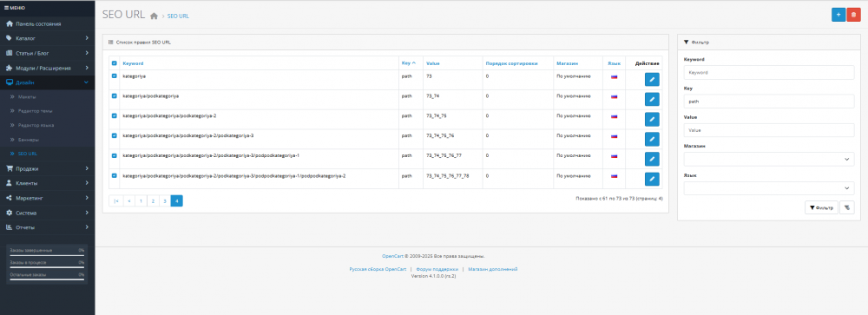Sort by the Key column header
This screenshot has height=315, width=868.
click(x=409, y=63)
